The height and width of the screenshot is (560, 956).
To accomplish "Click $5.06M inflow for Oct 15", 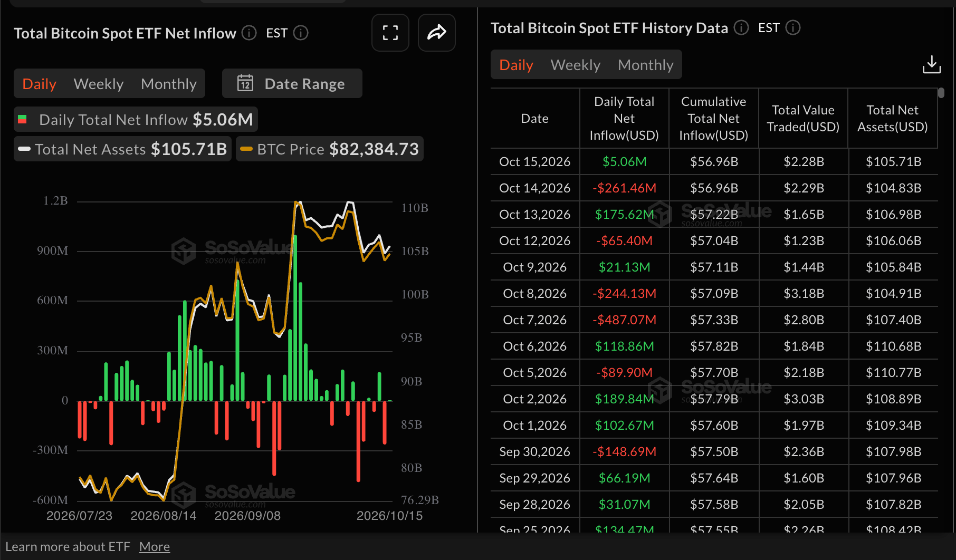I will tap(624, 161).
